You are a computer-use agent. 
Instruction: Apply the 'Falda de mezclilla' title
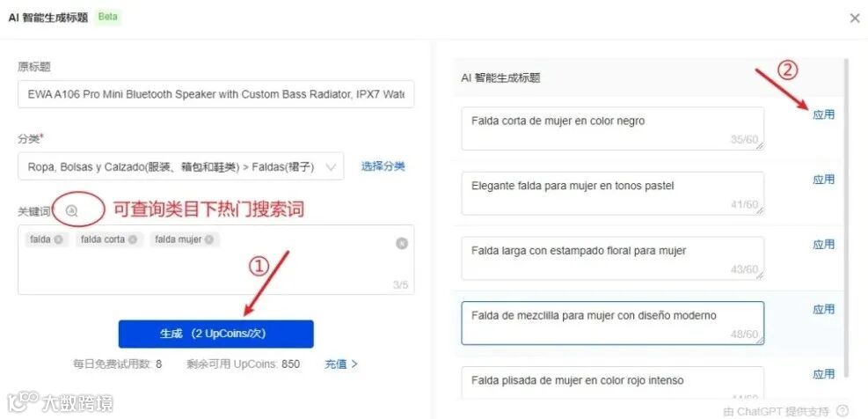(823, 309)
